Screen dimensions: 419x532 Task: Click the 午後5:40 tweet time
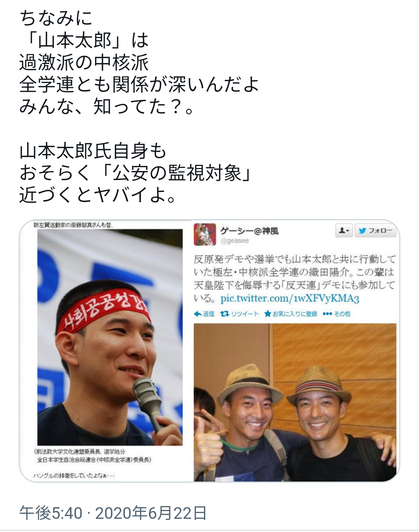(51, 513)
